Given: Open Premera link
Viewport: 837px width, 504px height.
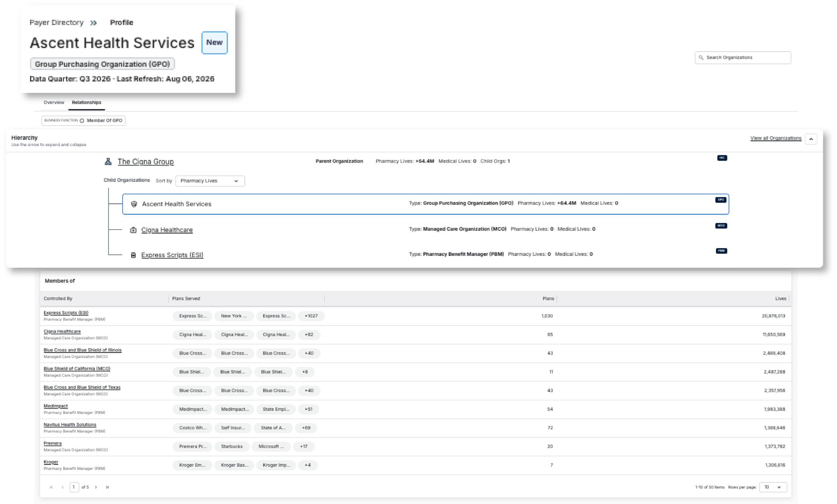Looking at the screenshot, I should point(53,444).
